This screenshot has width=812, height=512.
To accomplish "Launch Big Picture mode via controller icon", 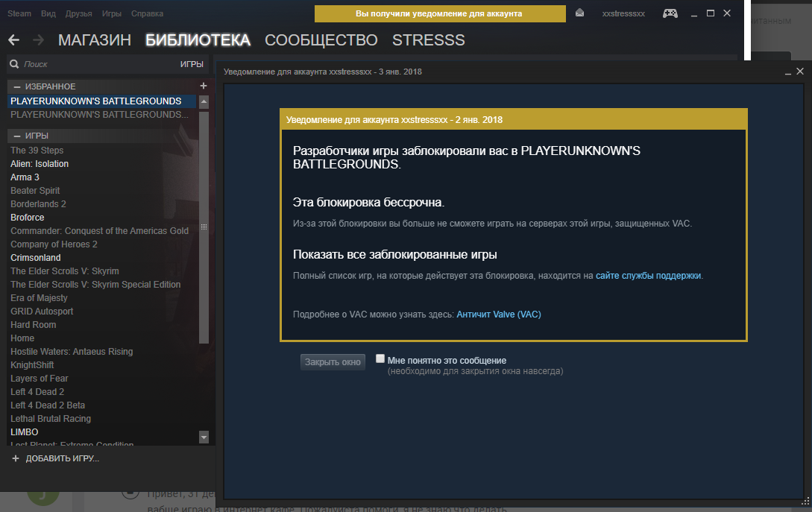I will [670, 13].
